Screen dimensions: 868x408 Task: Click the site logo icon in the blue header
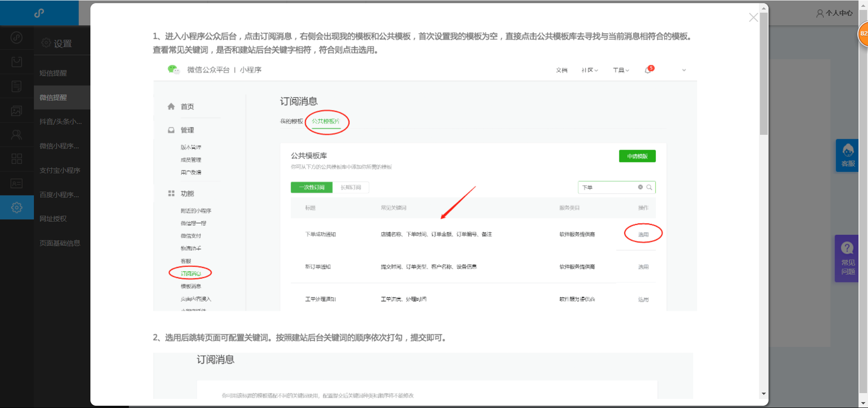click(39, 13)
